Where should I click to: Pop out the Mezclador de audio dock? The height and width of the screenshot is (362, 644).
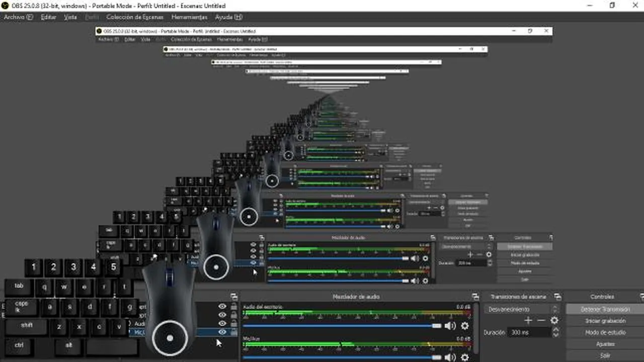[x=475, y=297]
